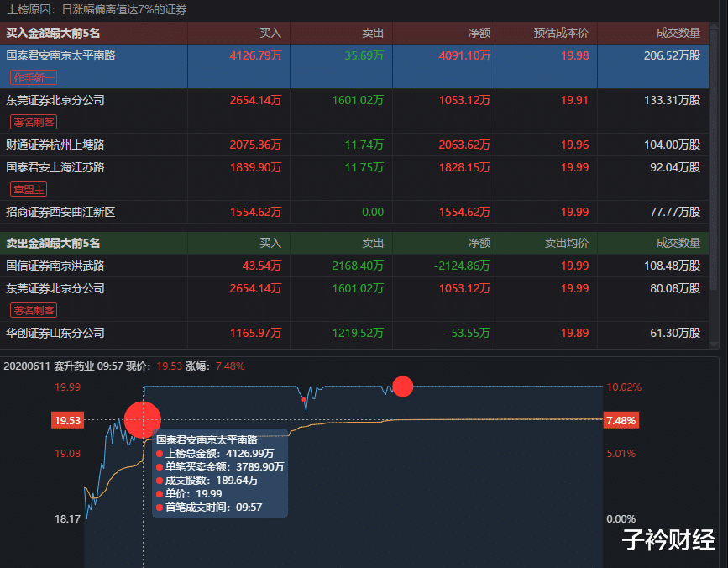Select the 国泰君安南京太平南路 row

(354, 66)
